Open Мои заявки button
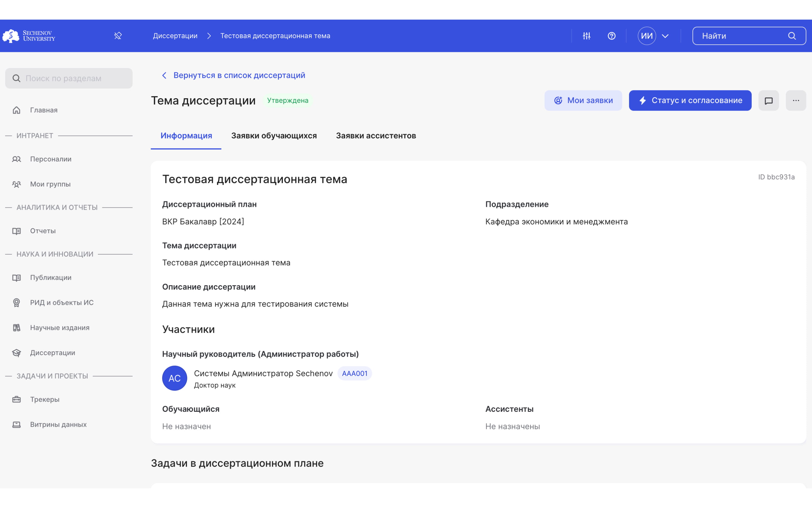 pyautogui.click(x=583, y=100)
